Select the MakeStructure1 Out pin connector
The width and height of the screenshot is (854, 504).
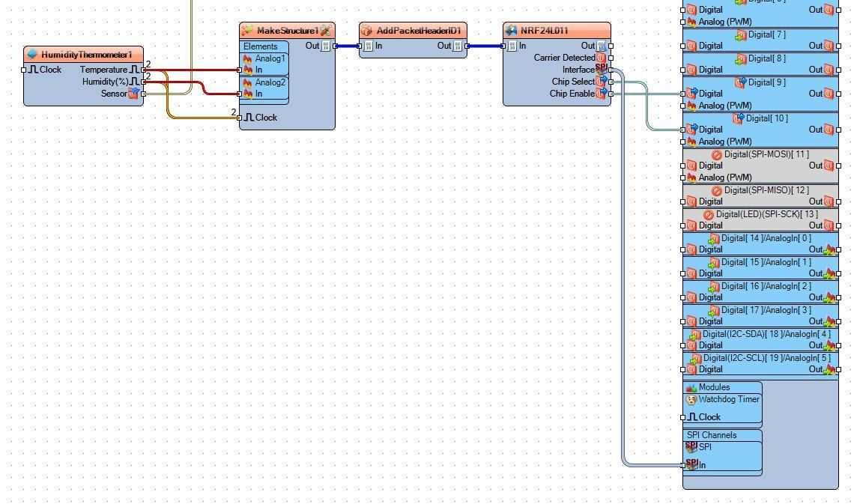click(x=335, y=46)
